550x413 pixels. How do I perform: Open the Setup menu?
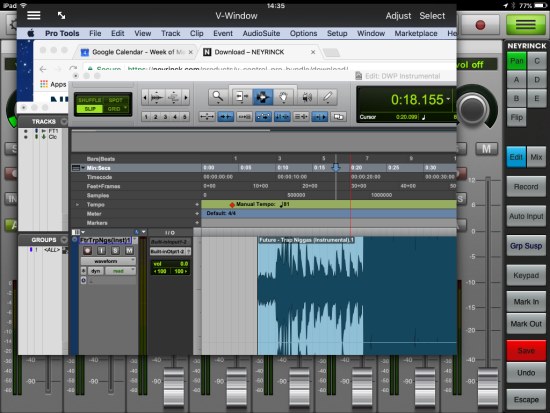[337, 33]
